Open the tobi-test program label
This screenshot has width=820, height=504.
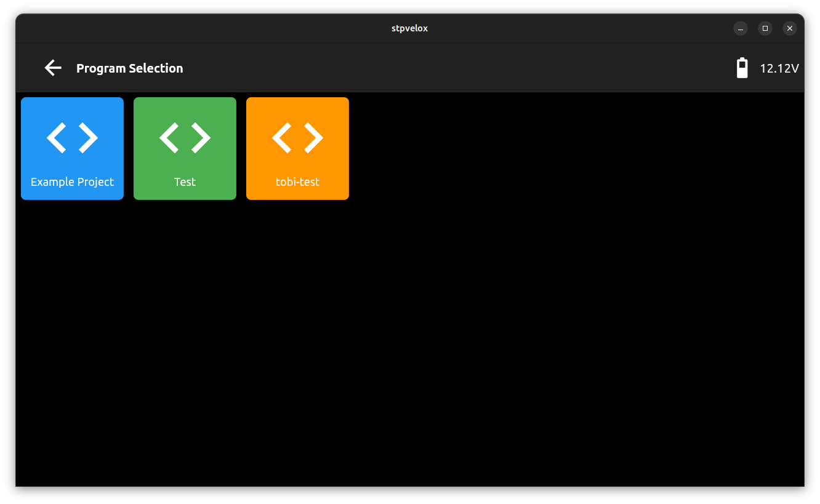click(x=297, y=182)
